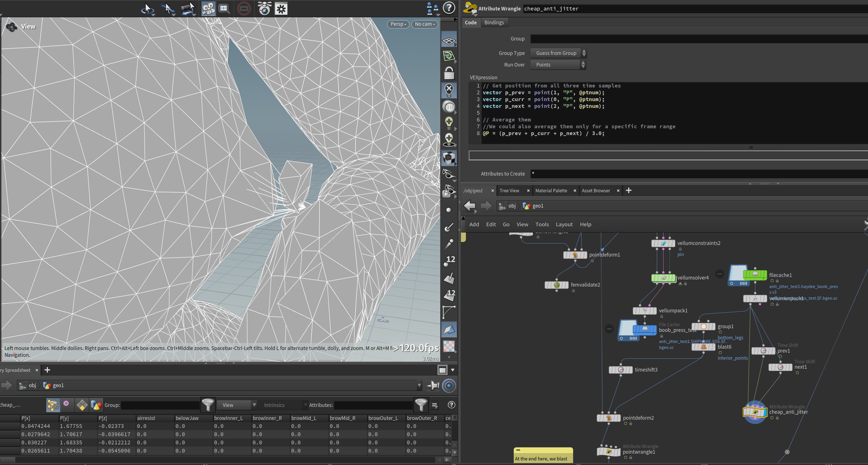Click the viewport help question icon
Screen dimensions: 868x465
[x=449, y=8]
